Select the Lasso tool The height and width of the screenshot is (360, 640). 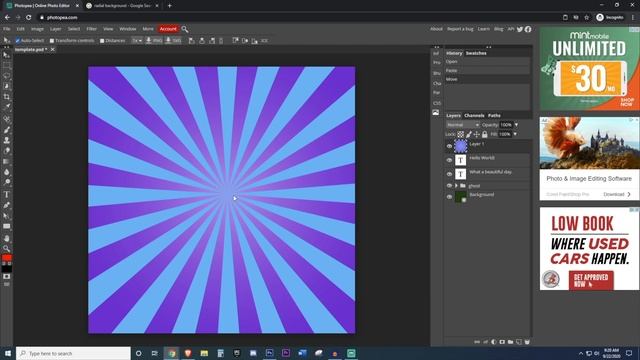pyautogui.click(x=7, y=76)
